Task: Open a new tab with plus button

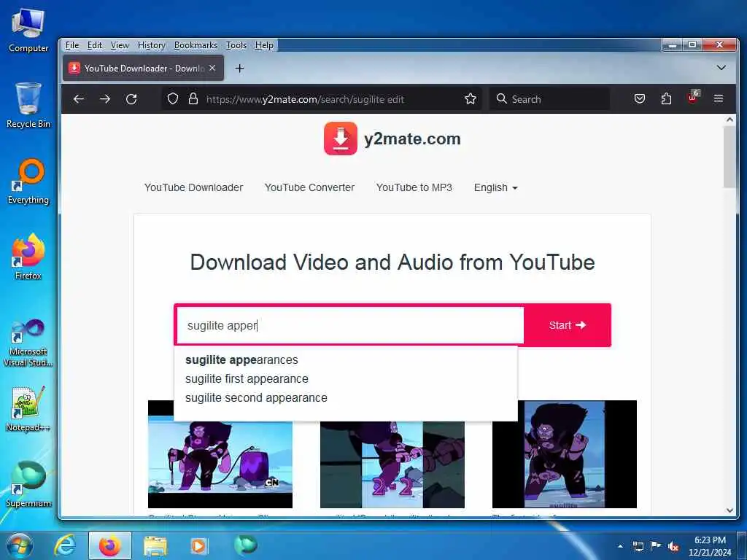Action: [x=239, y=69]
